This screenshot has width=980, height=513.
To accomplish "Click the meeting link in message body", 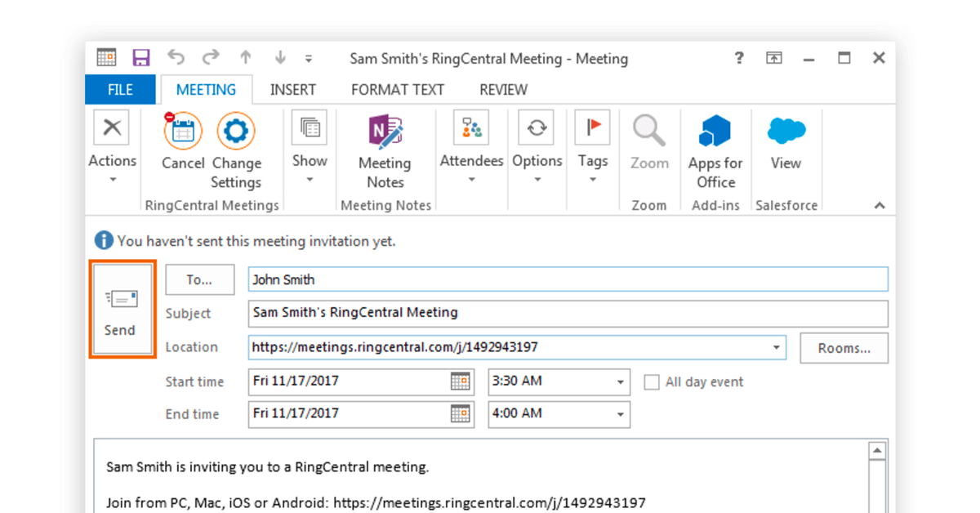I will coord(490,502).
